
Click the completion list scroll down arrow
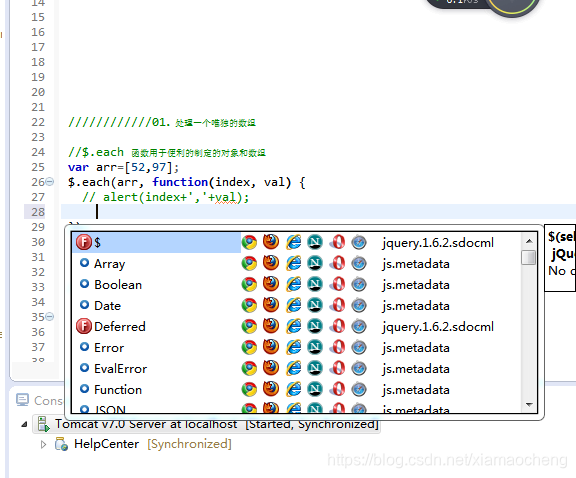(529, 405)
